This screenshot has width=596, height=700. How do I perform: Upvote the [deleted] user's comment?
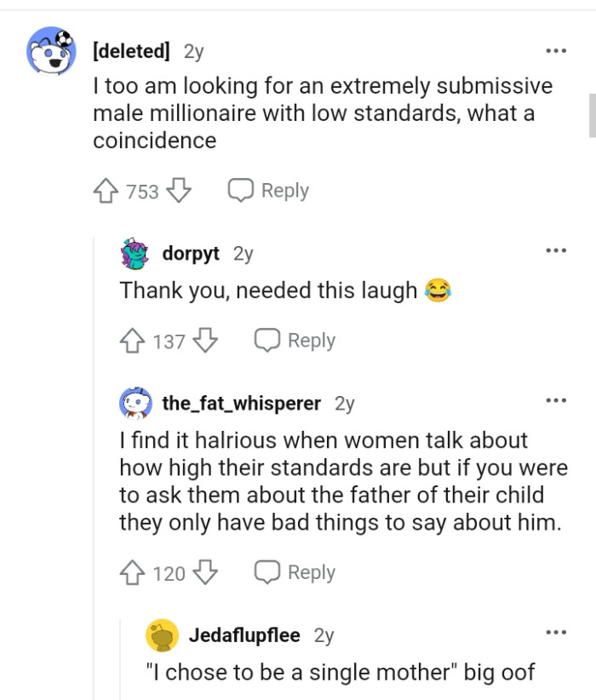coord(105,191)
